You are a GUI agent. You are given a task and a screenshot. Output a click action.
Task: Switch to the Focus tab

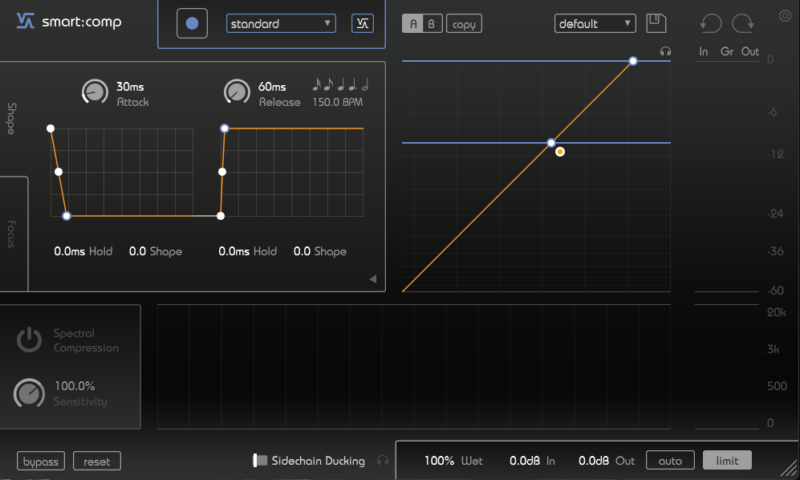pos(12,233)
